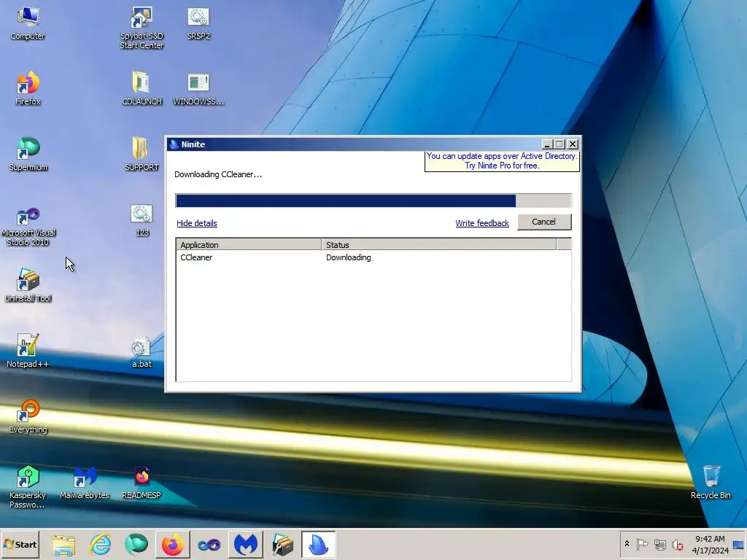Switch to Firefox in taskbar

(172, 545)
